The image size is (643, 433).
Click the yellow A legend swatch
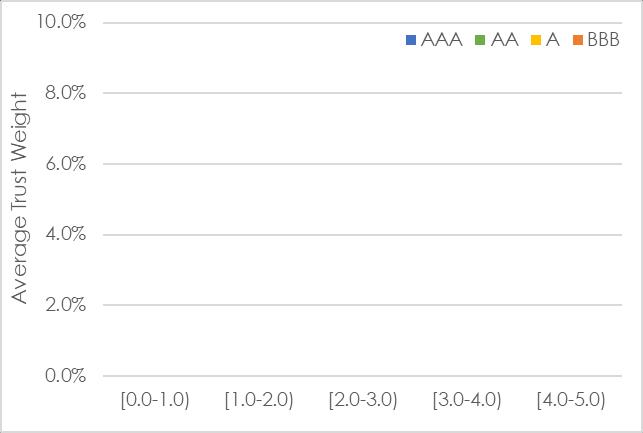(537, 41)
